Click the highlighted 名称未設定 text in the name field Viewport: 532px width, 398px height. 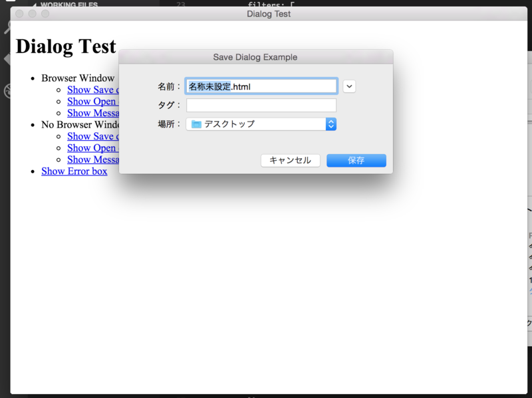click(207, 86)
